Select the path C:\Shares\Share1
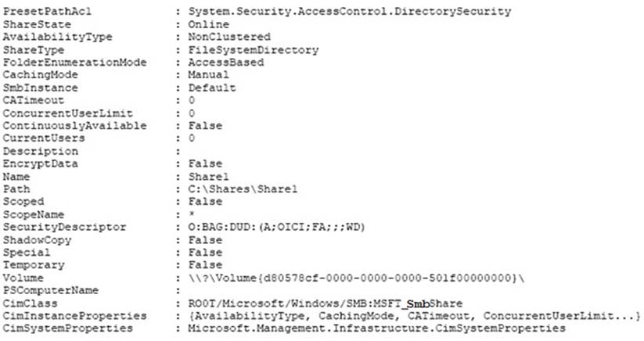This screenshot has width=644, height=341. [243, 189]
